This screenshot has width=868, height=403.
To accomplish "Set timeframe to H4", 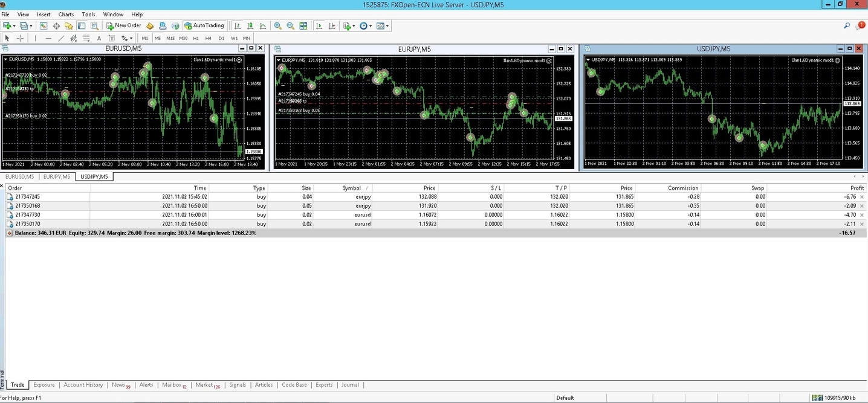I will pos(209,38).
